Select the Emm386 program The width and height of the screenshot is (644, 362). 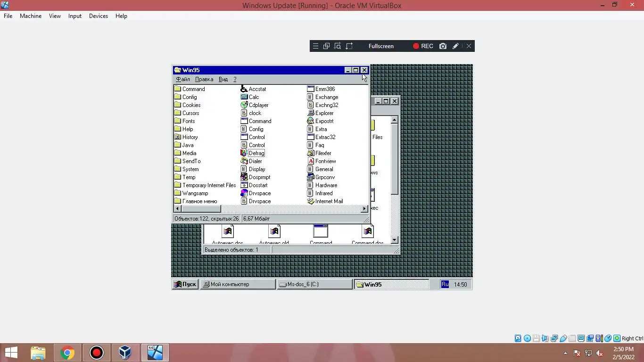321,89
